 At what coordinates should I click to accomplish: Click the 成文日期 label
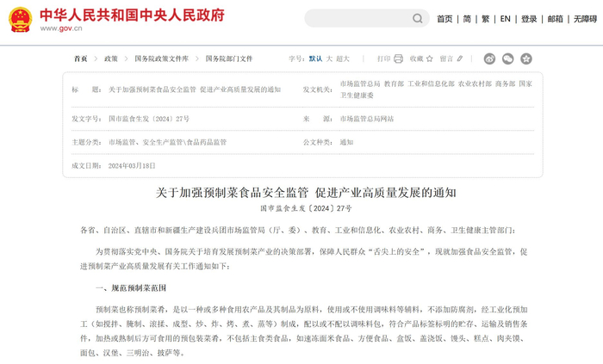click(x=86, y=165)
